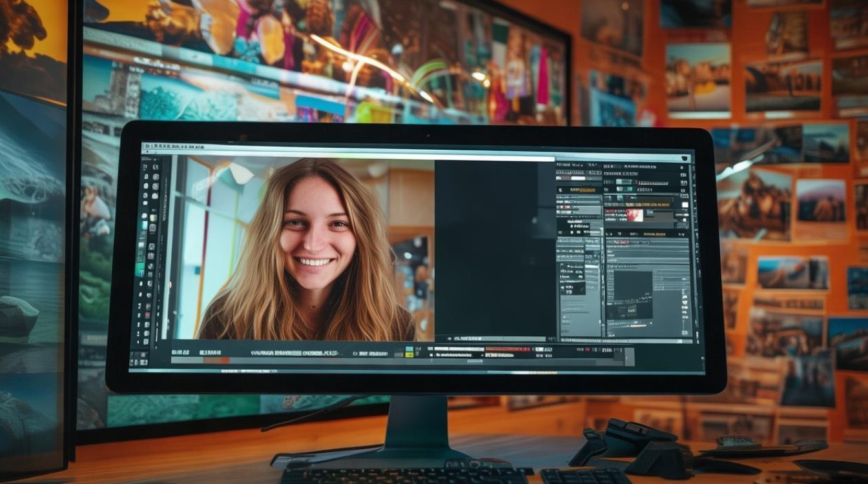Click the horizontal scrollbar at the window bottom

click(413, 370)
